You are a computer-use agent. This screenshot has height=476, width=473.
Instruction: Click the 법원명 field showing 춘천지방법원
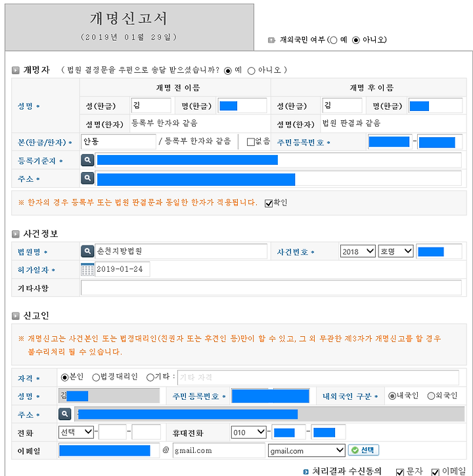click(x=181, y=251)
